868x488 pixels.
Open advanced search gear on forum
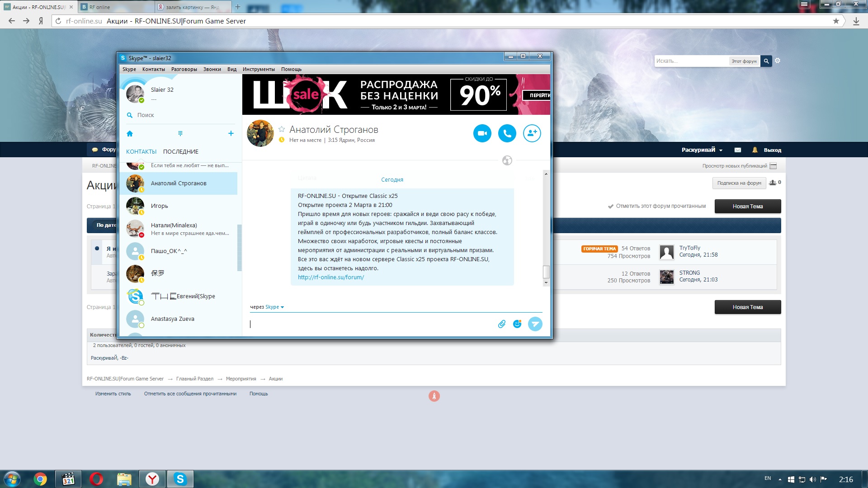[x=778, y=61]
